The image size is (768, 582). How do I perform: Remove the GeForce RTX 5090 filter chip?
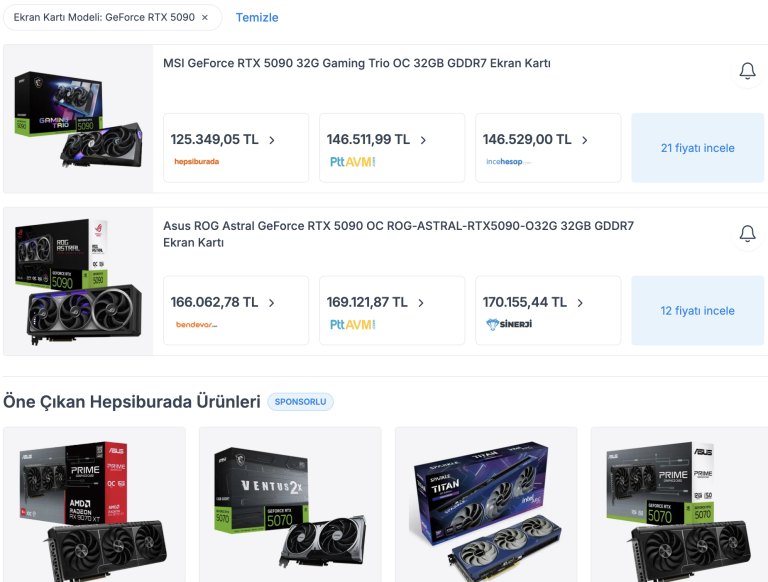pyautogui.click(x=205, y=18)
